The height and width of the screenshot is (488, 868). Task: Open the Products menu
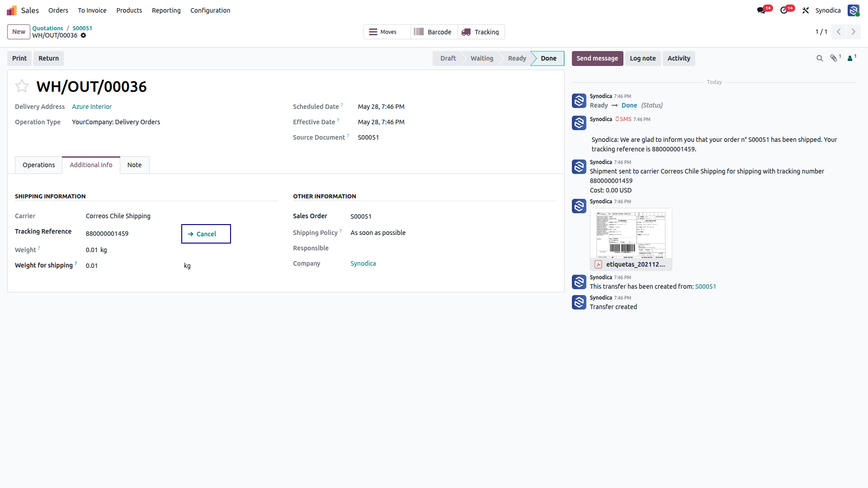point(129,10)
